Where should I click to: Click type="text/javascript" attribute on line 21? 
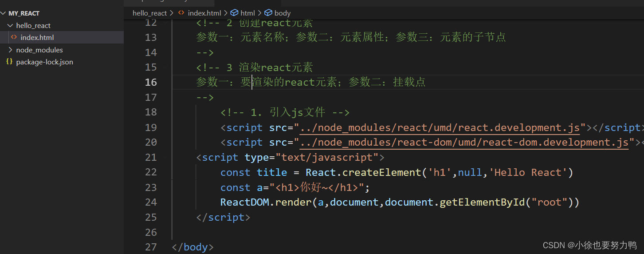coord(312,158)
